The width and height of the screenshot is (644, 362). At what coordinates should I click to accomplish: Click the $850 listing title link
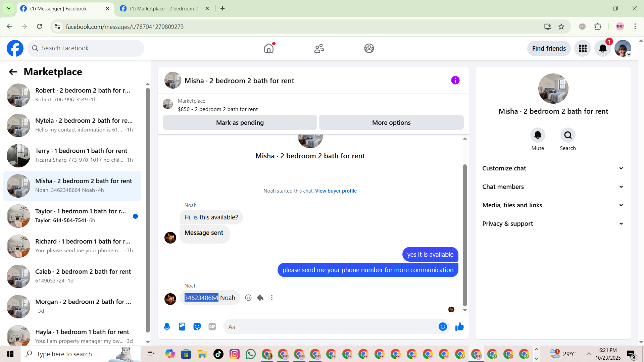point(217,109)
